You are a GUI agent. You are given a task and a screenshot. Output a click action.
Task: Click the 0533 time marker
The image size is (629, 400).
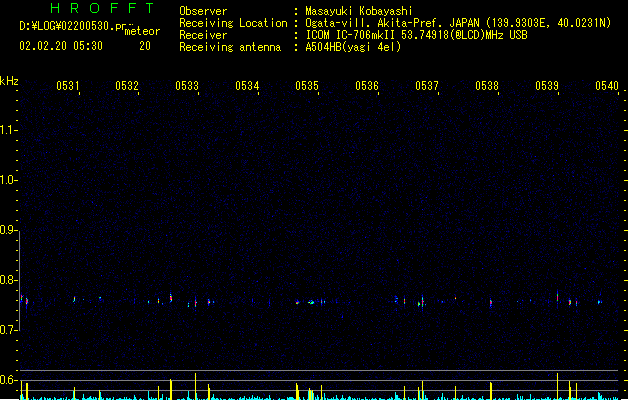187,86
